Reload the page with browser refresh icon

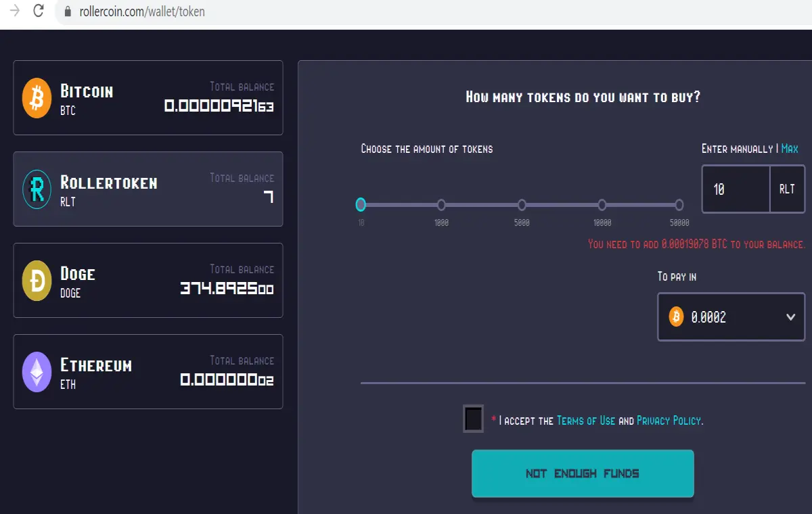pyautogui.click(x=39, y=11)
